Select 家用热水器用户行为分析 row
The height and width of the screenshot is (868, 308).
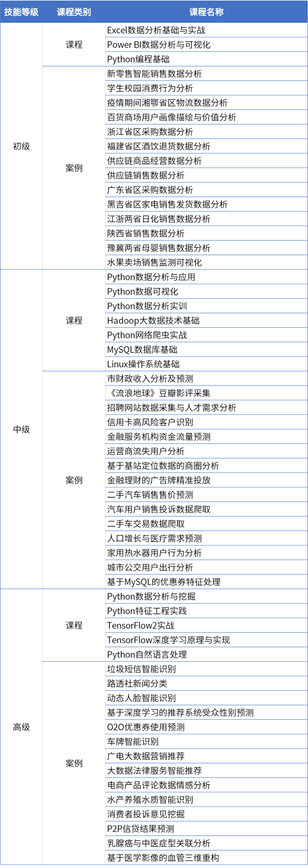coord(206,552)
